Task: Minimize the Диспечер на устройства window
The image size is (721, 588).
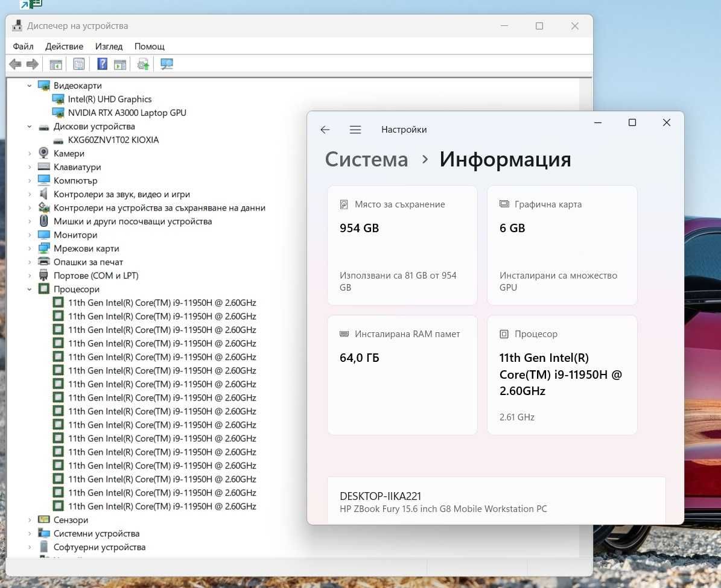Action: [504, 26]
